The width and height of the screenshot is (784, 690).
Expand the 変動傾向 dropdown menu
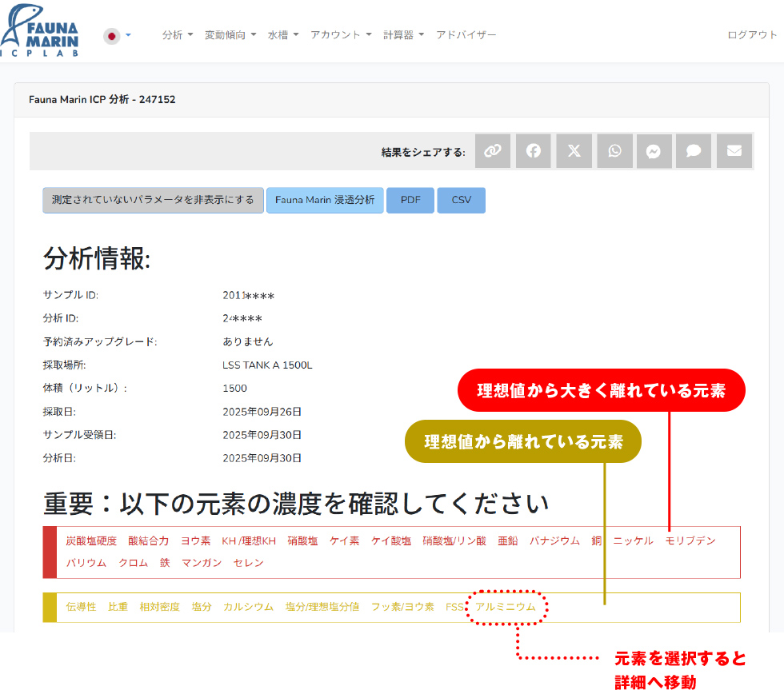[230, 35]
